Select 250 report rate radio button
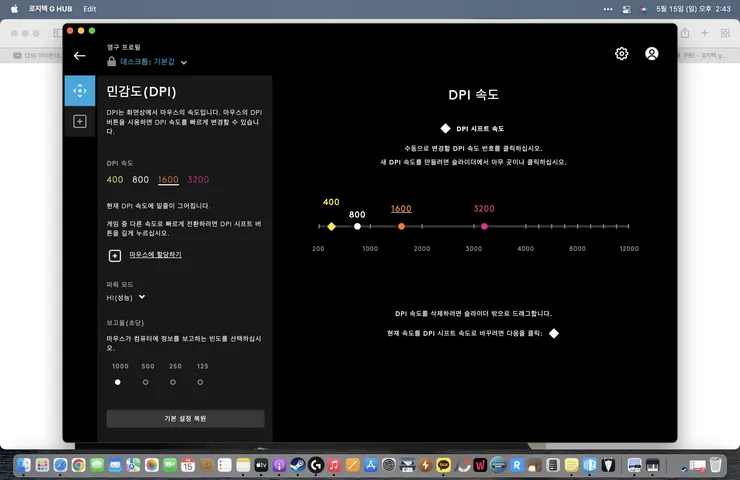 pyautogui.click(x=173, y=382)
